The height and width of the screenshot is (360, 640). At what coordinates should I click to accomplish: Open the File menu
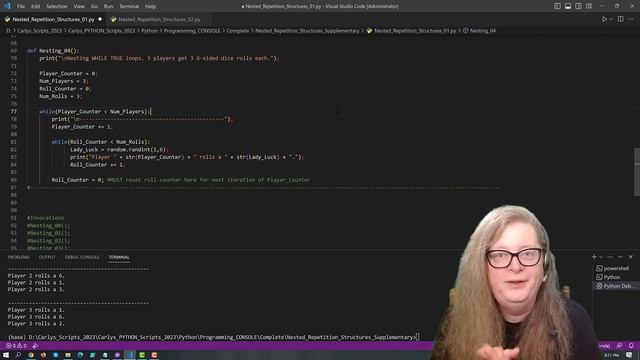pyautogui.click(x=21, y=7)
